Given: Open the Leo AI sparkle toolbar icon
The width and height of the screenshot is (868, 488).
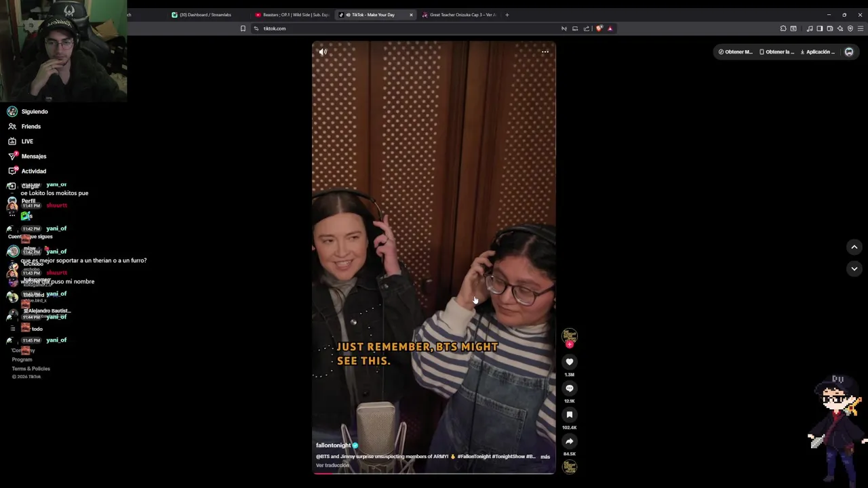Looking at the screenshot, I should pyautogui.click(x=840, y=28).
